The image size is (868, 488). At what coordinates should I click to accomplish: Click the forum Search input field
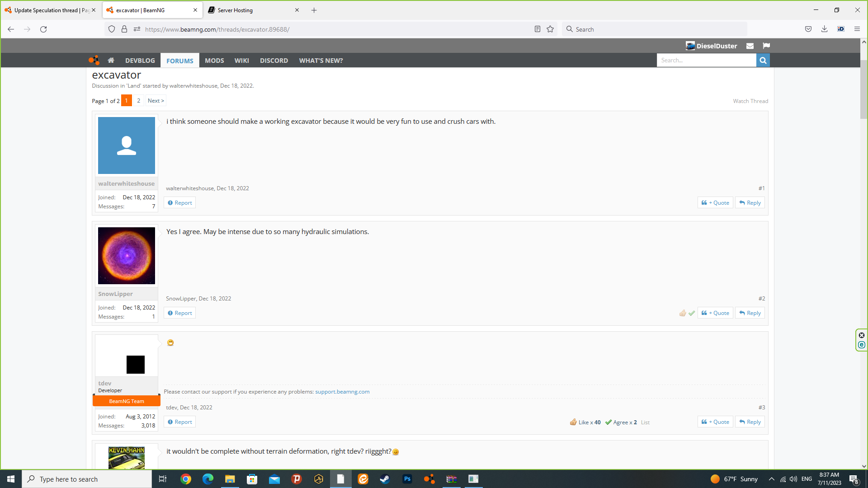pos(706,60)
